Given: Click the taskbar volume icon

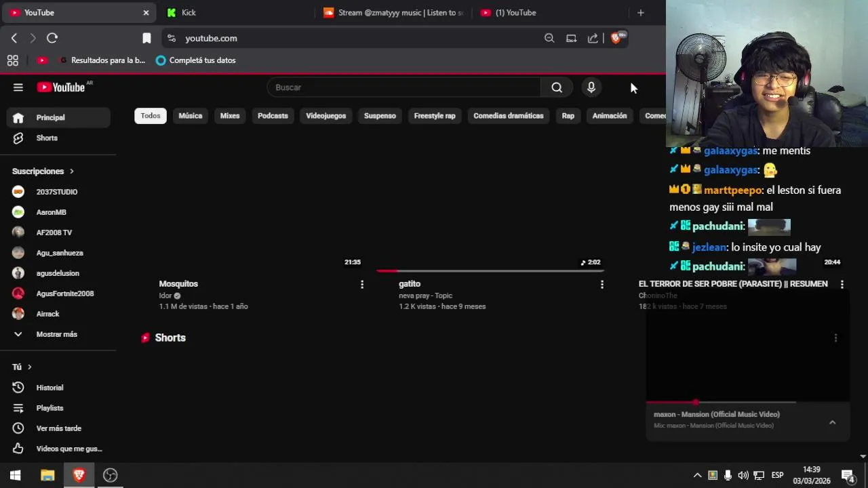Looking at the screenshot, I should point(743,475).
